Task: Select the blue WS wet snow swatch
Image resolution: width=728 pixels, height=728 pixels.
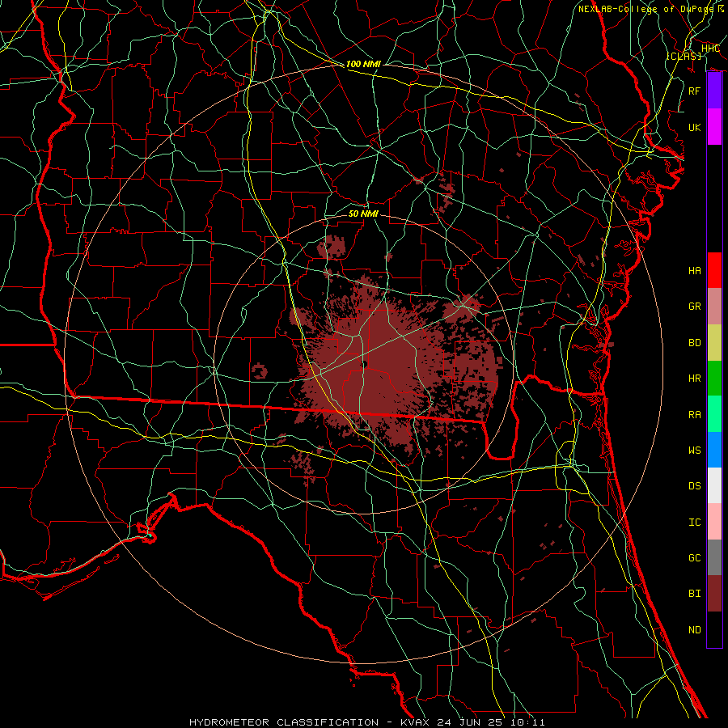Action: (714, 450)
